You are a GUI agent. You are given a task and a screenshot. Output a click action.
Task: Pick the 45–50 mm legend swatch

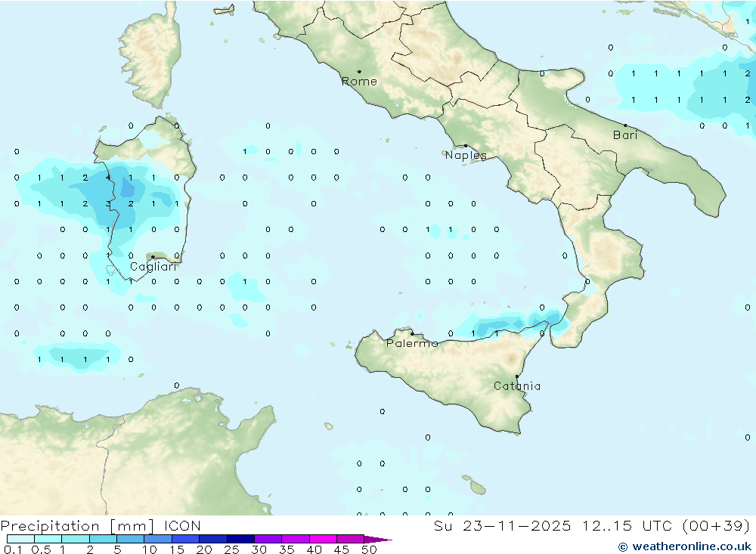pos(351,539)
